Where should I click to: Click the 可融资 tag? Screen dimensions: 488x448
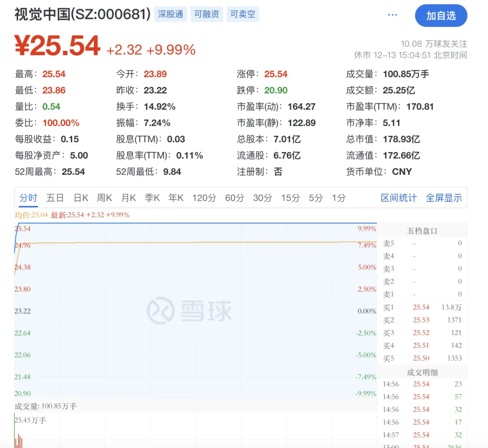pyautogui.click(x=206, y=14)
